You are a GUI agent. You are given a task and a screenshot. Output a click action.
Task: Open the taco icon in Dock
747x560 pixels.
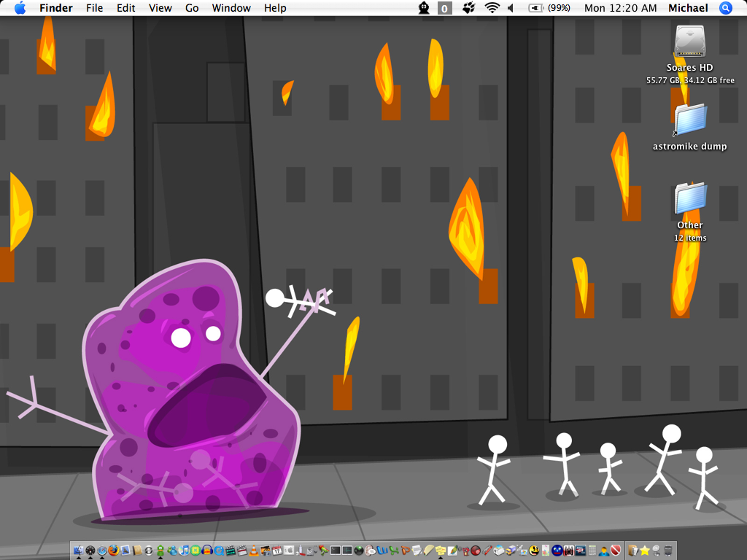click(x=429, y=550)
